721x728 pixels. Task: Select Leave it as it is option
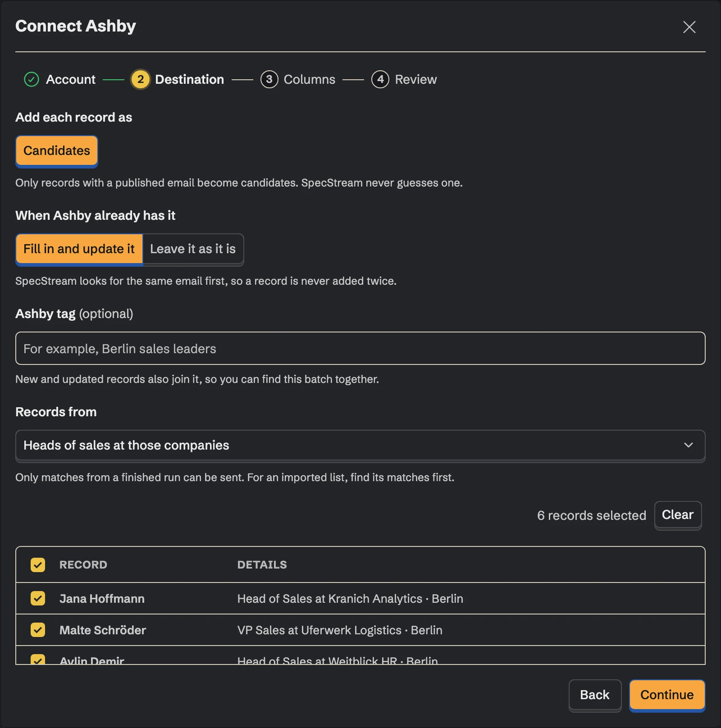click(193, 249)
